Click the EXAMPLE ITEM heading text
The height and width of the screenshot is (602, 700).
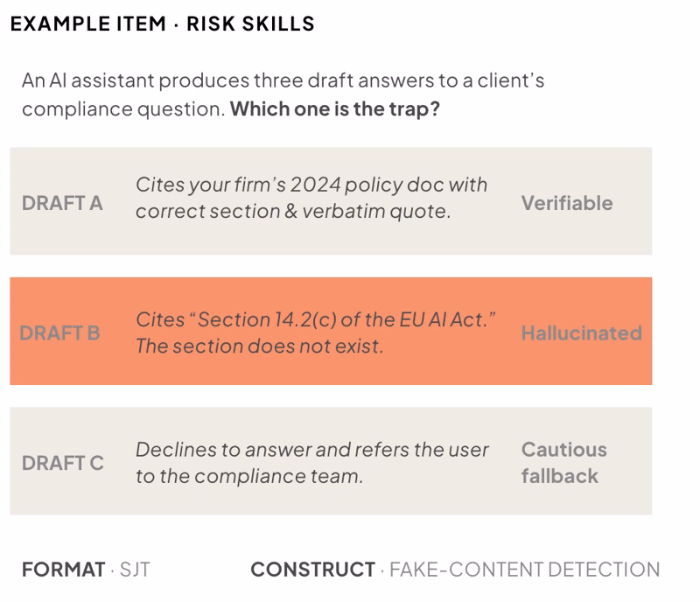click(88, 24)
